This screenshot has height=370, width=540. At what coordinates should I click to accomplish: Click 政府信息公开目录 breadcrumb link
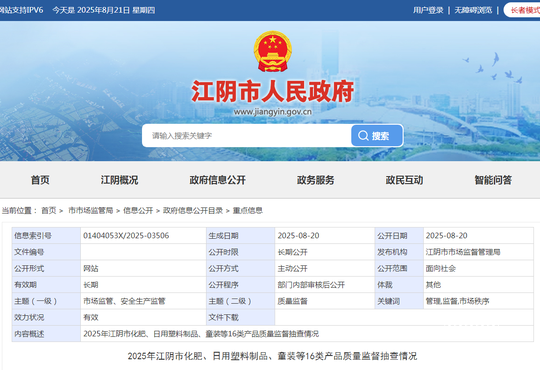pos(193,210)
